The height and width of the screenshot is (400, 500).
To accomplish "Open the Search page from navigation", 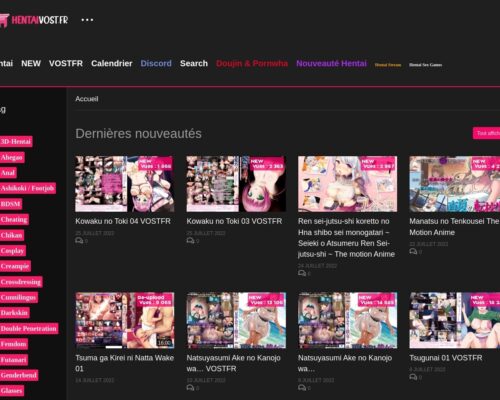I will click(194, 63).
